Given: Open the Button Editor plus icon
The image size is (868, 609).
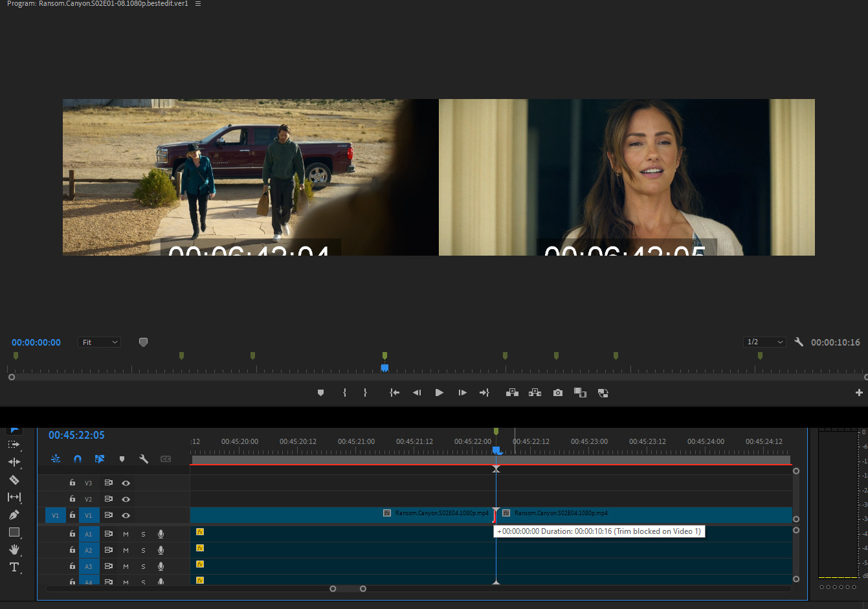Looking at the screenshot, I should point(859,393).
